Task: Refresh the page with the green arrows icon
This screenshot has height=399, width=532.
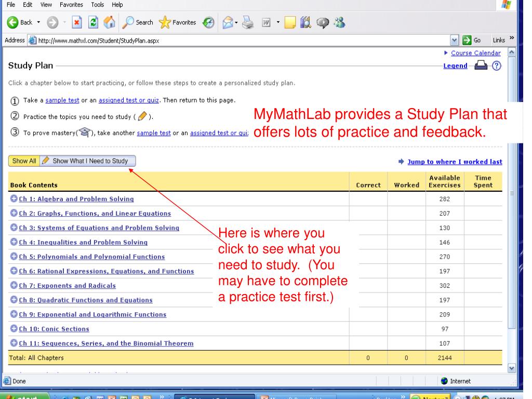Action: 93,22
